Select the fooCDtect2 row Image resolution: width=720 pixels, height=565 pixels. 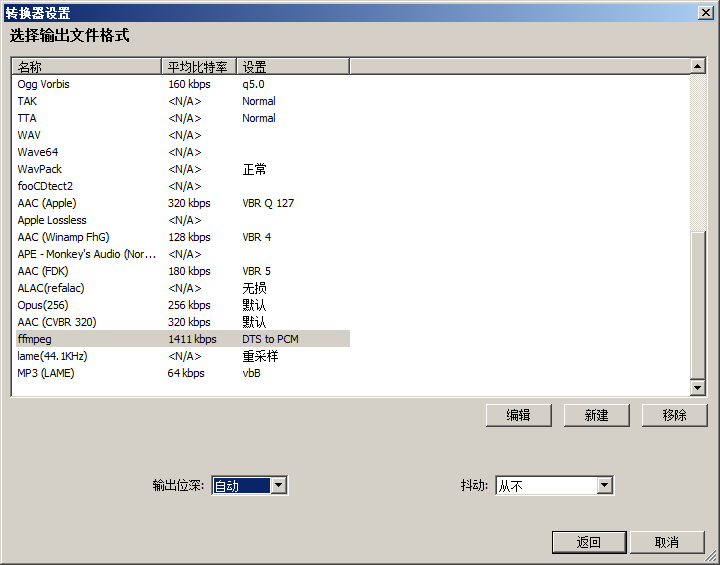183,186
